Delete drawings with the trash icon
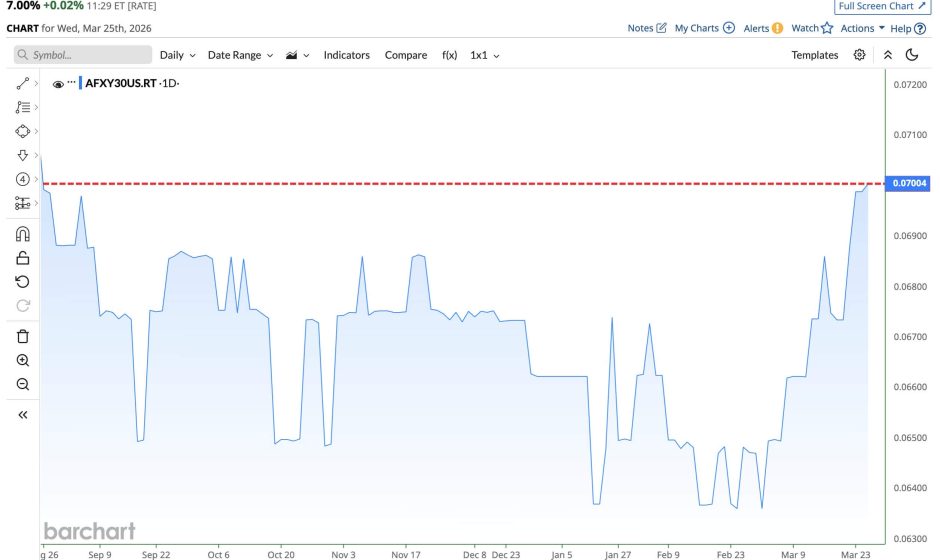 [x=22, y=336]
